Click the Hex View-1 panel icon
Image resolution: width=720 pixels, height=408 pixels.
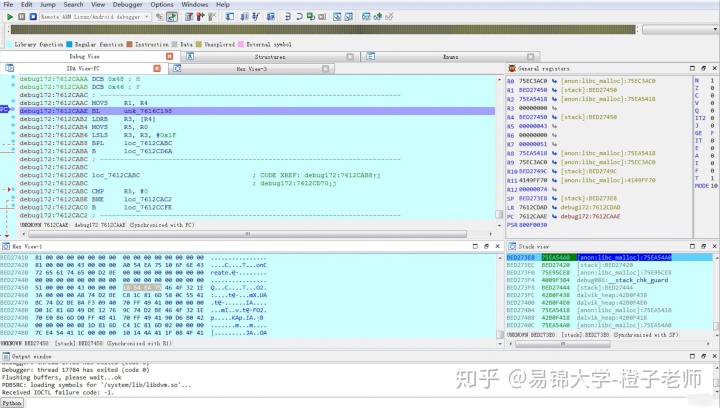(6, 246)
